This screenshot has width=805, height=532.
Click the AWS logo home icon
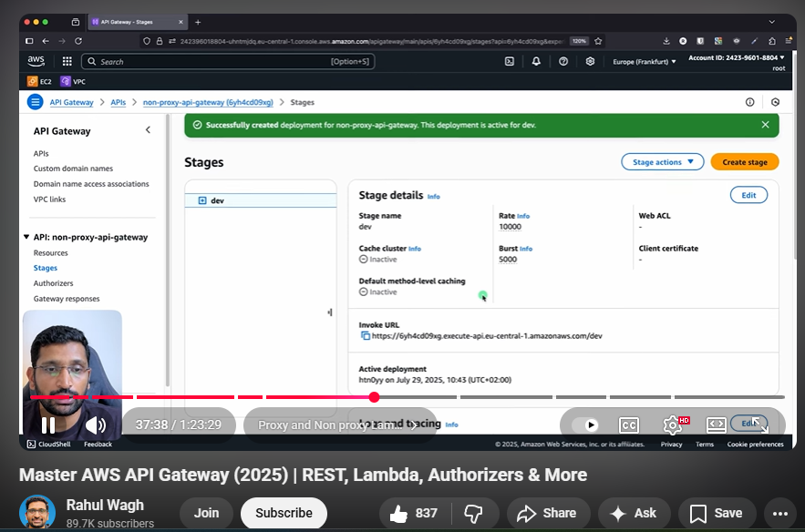[36, 61]
